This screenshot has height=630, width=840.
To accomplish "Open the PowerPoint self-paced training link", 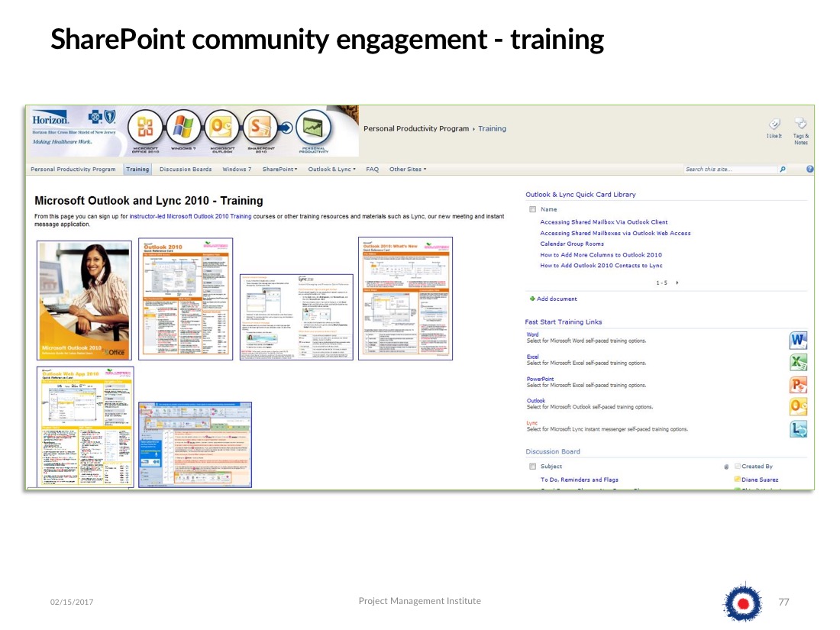I will coord(540,380).
